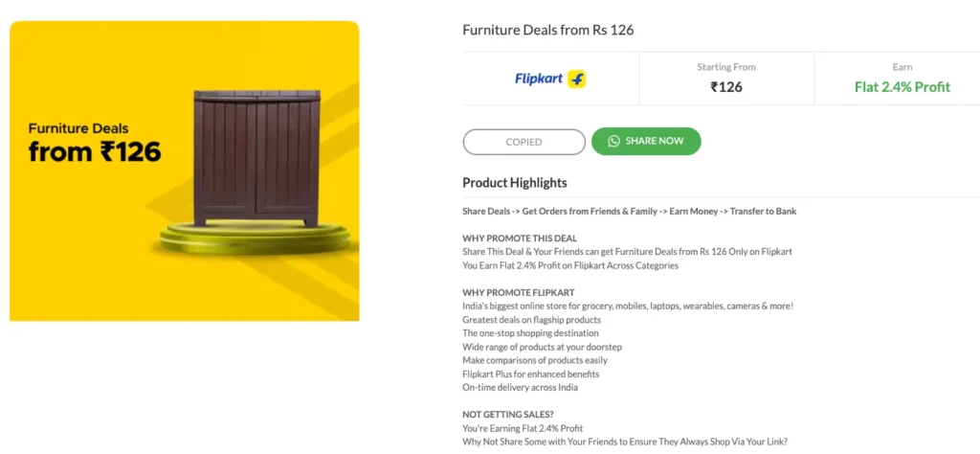980x454 pixels.
Task: Click the On-time delivery across India line
Action: [x=520, y=388]
